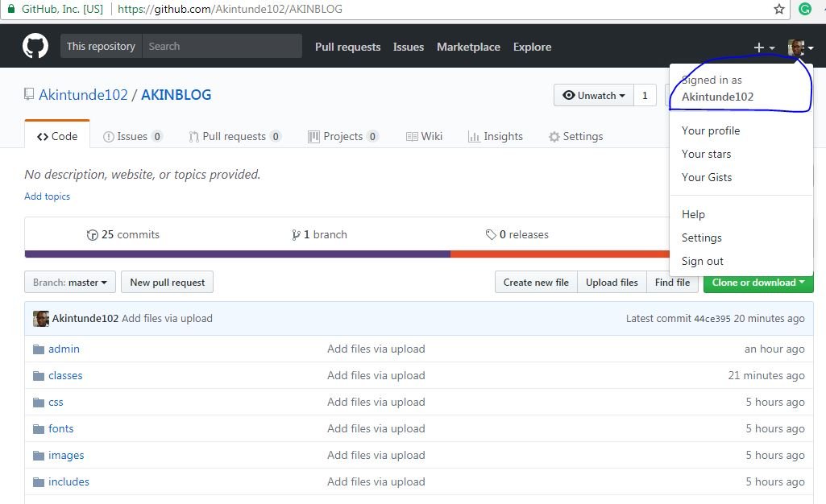
Task: Click the commit hash 44ce395
Action: [x=712, y=319]
